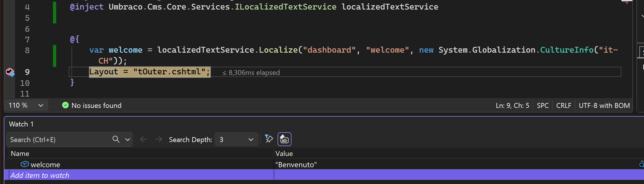Open the visualizer magnifier for the Benvenuto value

coord(641,165)
